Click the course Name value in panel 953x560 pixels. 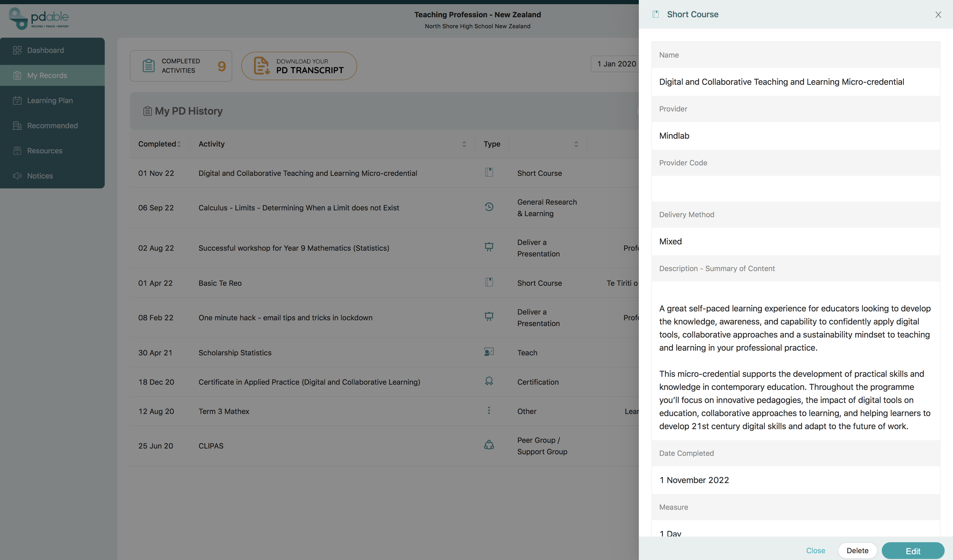click(x=781, y=82)
